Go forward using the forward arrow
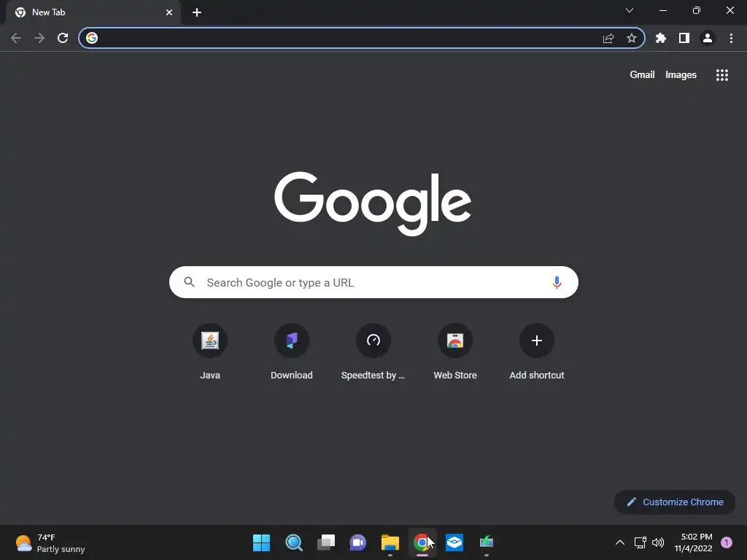Viewport: 747px width, 560px height. tap(39, 38)
